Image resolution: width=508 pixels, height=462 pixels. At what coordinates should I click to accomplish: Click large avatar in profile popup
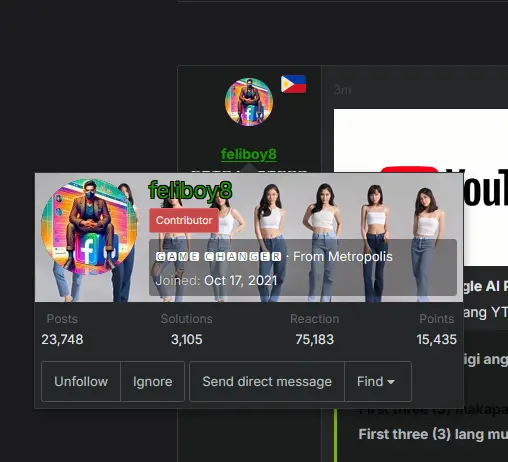tap(89, 227)
